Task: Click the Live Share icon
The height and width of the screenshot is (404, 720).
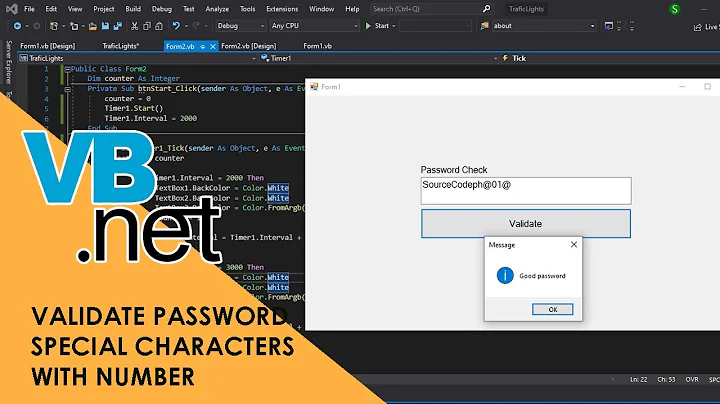Action: click(698, 27)
